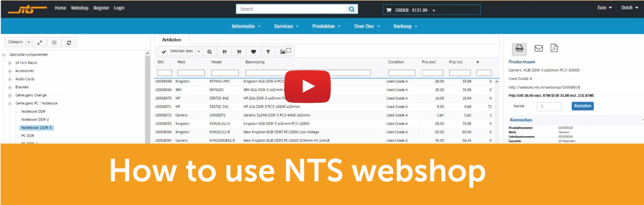Viewport: 644px width, 205px height.
Task: Click the Aantal quantity field
Action: coord(549,106)
